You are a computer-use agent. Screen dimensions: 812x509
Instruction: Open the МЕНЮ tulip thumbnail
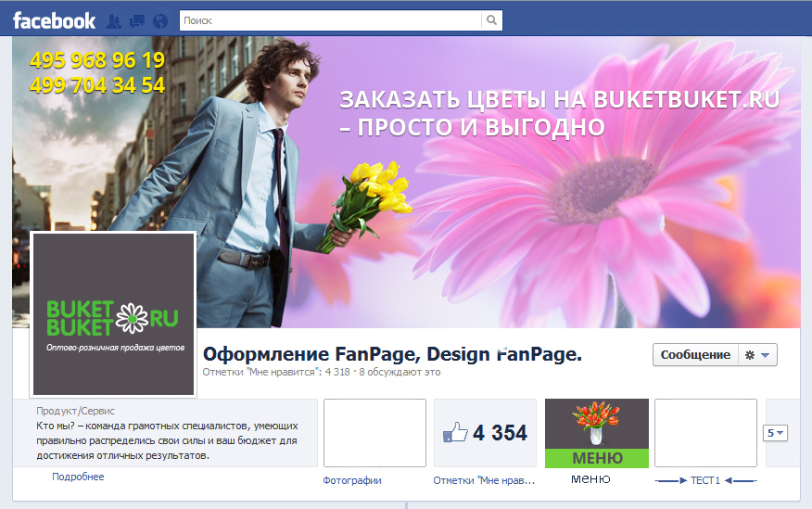pos(597,433)
